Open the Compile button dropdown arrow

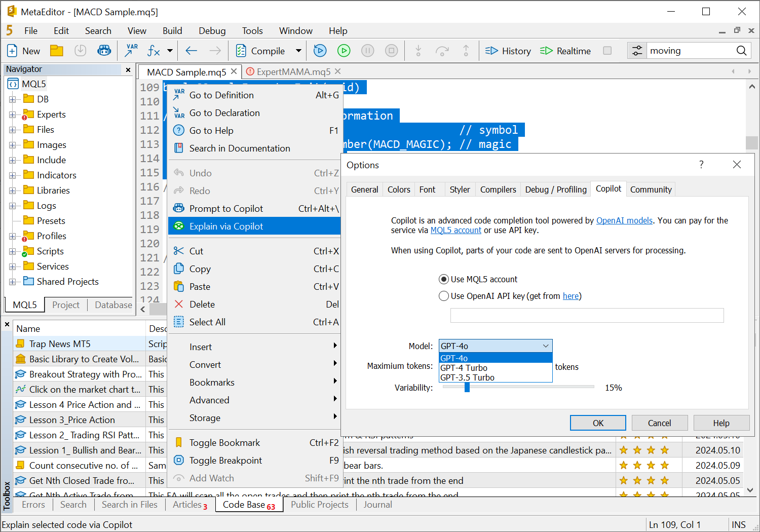pos(298,50)
